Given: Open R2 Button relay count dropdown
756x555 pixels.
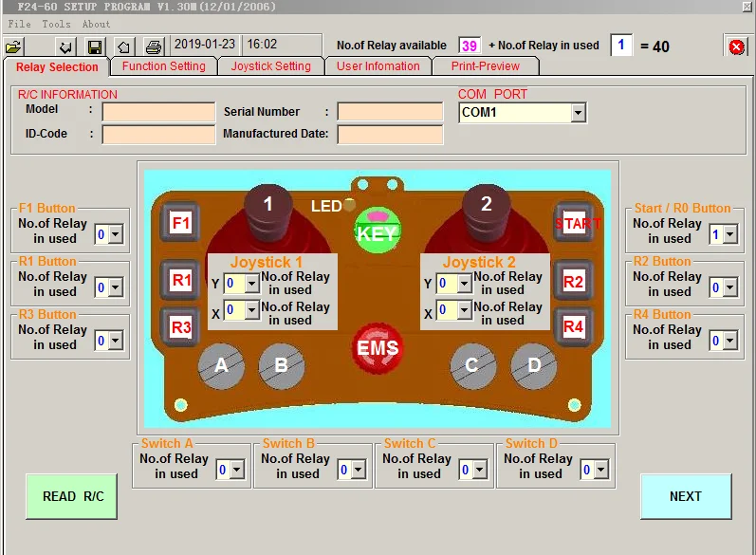Looking at the screenshot, I should [730, 287].
